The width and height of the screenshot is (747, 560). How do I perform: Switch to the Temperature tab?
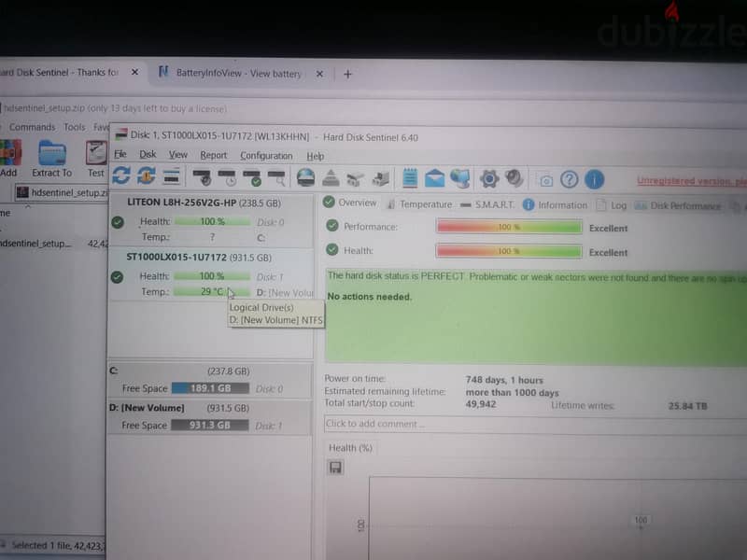[x=419, y=204]
